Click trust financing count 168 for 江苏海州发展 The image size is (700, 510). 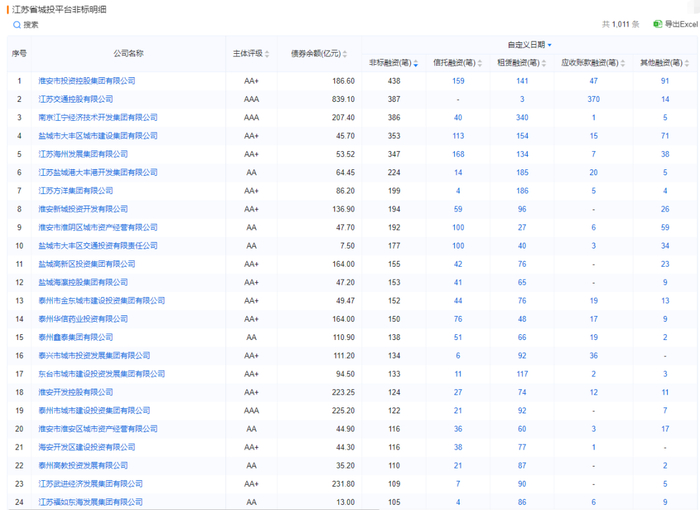pyautogui.click(x=458, y=154)
